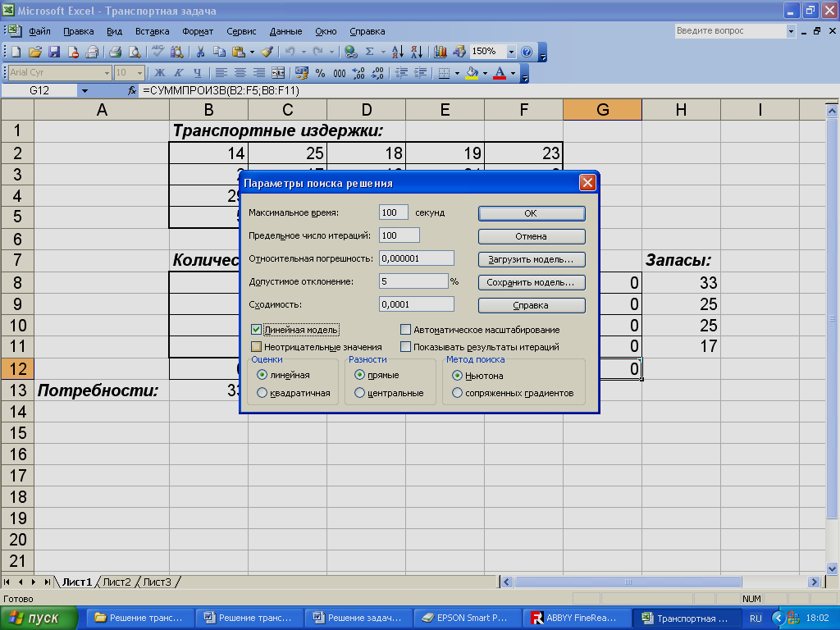Click the Максимальное время input field

(x=393, y=212)
